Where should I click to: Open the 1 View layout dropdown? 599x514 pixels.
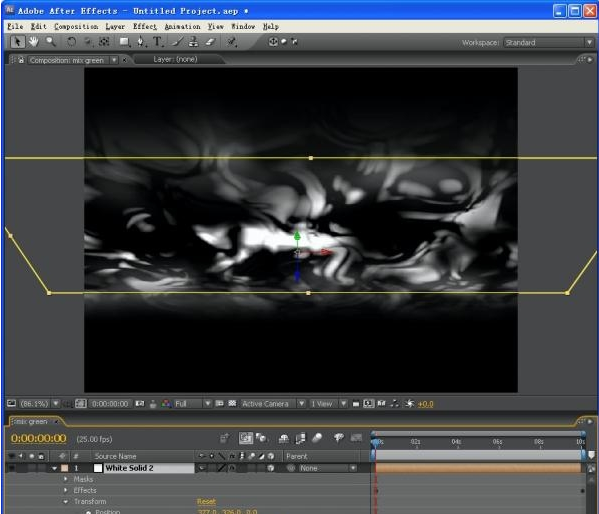coord(328,404)
